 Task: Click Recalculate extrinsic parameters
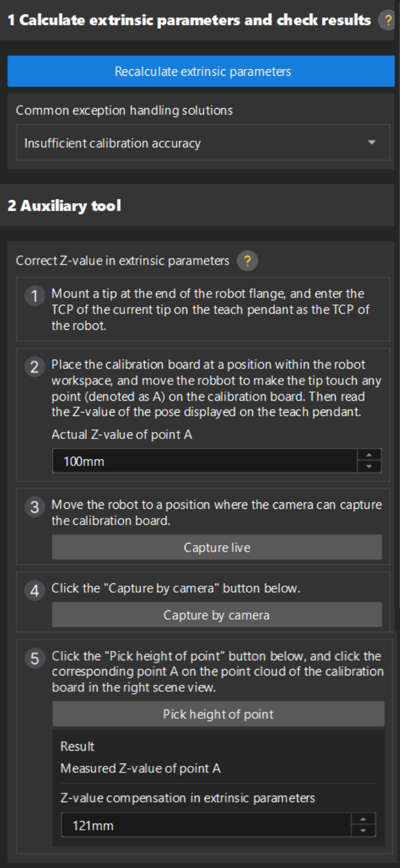200,71
